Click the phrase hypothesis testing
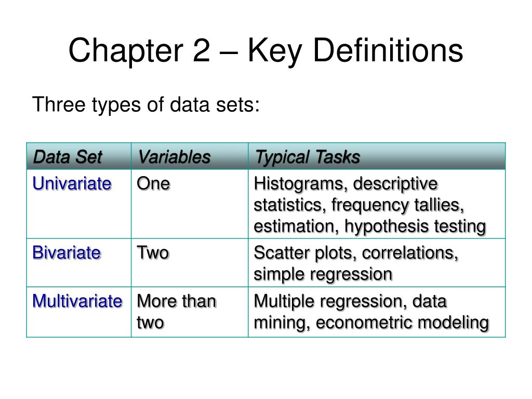The image size is (532, 399). 415,227
